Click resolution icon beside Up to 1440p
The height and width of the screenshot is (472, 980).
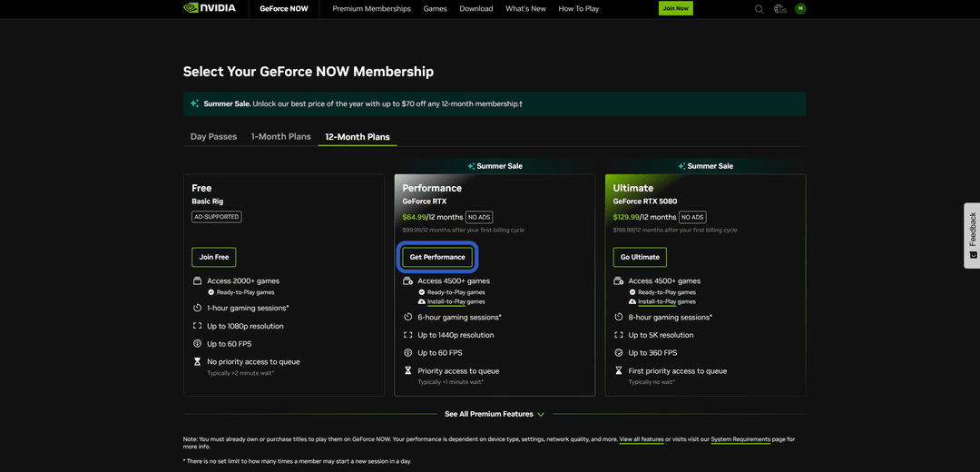[408, 335]
